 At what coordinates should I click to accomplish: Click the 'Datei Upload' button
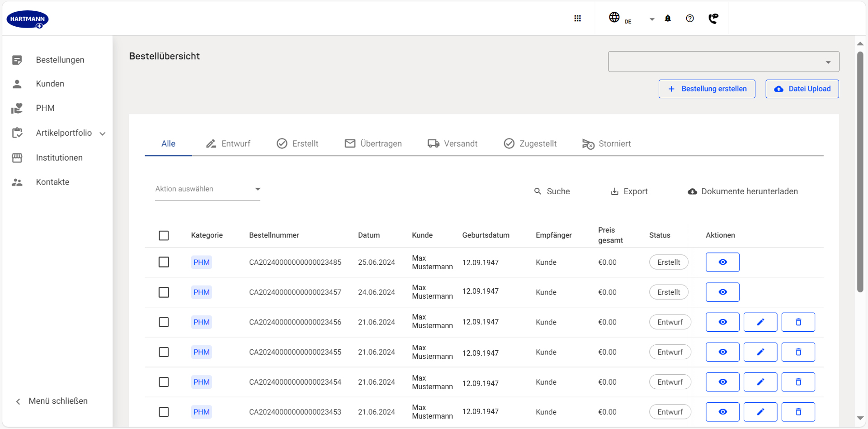802,89
